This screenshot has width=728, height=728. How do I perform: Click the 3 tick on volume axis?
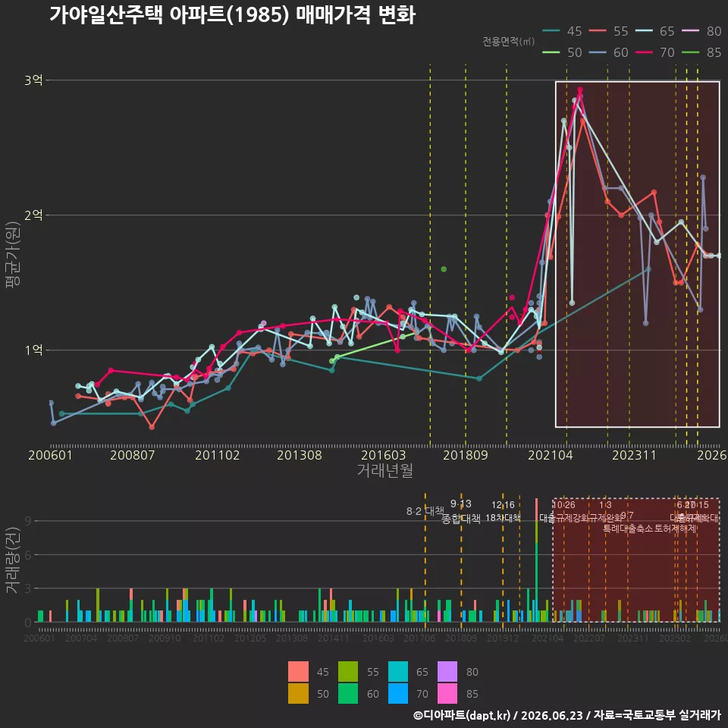pyautogui.click(x=28, y=588)
